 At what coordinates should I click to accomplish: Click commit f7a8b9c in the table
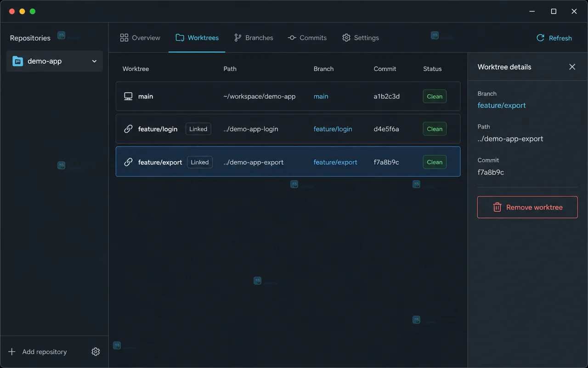coord(386,162)
